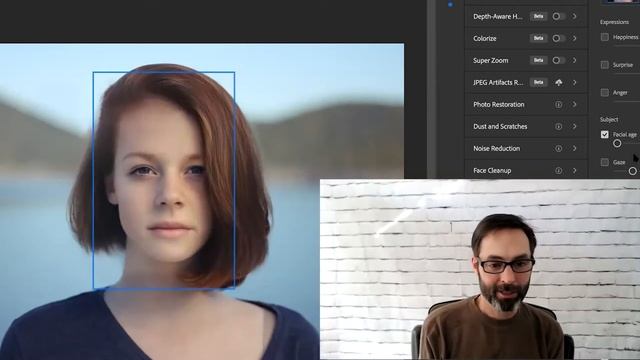The image size is (640, 360).
Task: Turn on the Super Zoom filter
Action: [x=558, y=60]
